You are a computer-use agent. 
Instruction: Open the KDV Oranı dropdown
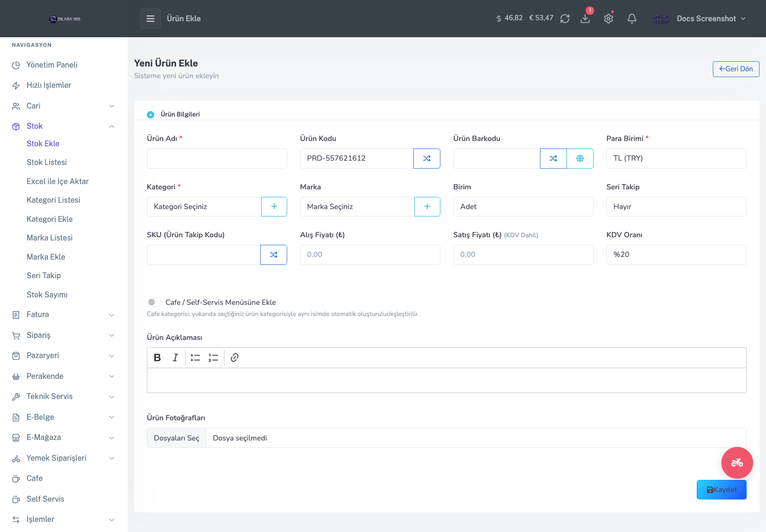tap(677, 255)
